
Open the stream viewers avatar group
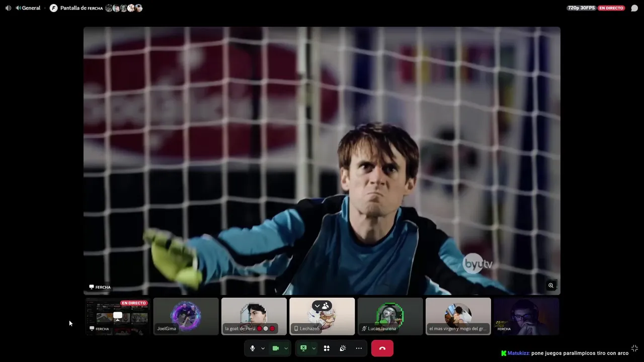tap(124, 8)
